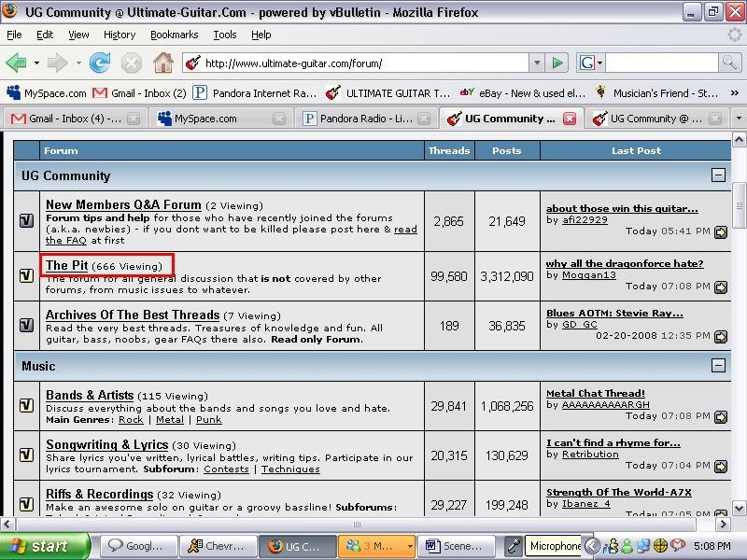Switch to the Googl... taskbar item

[x=138, y=546]
